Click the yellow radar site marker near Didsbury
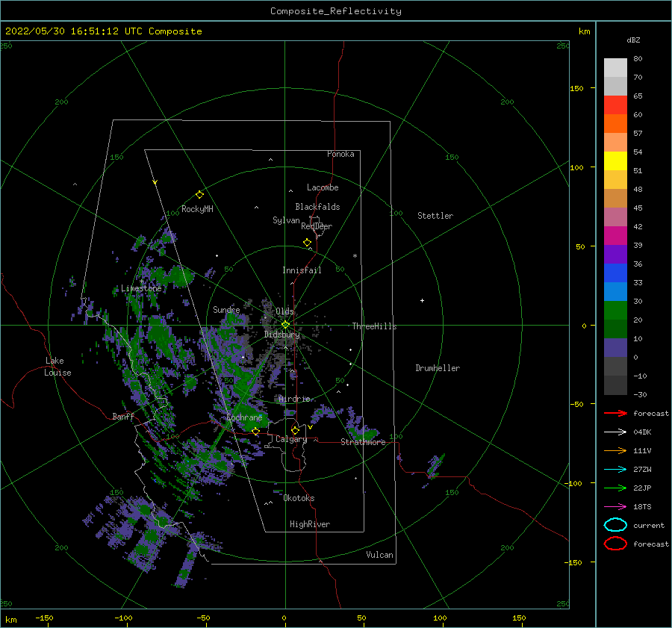 pyautogui.click(x=285, y=325)
